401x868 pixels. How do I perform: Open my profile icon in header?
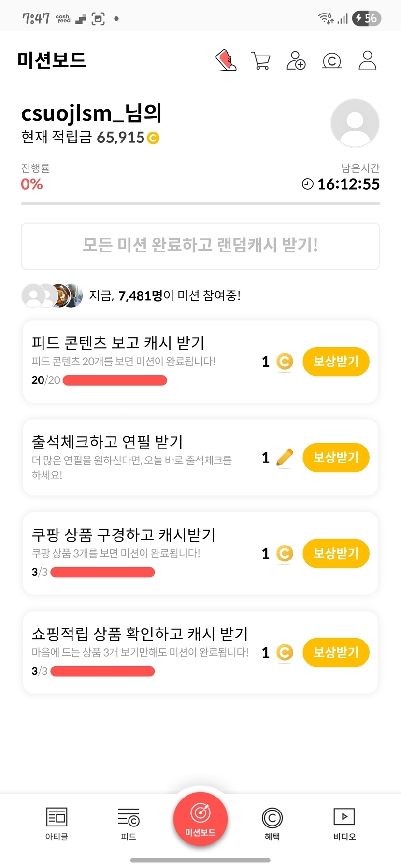tap(367, 61)
